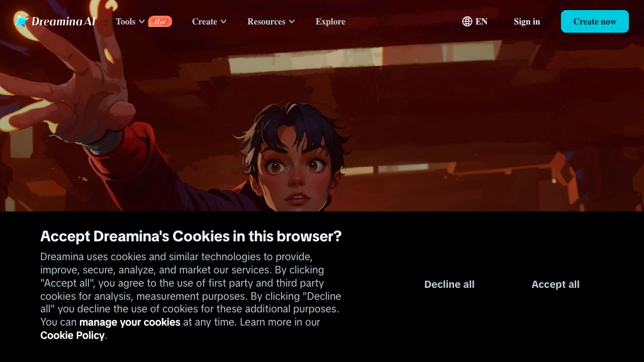The height and width of the screenshot is (362, 644).
Task: Accept all cookies
Action: pos(555,285)
